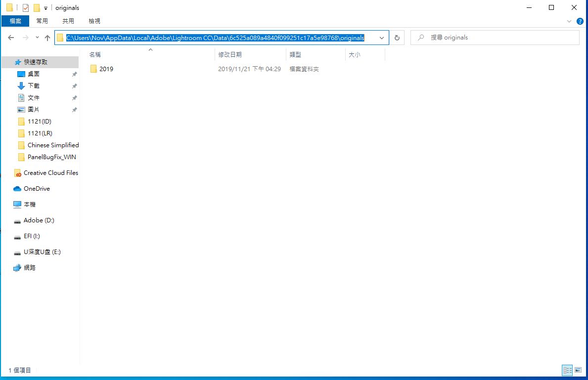Navigate back with the back arrow

pos(11,38)
